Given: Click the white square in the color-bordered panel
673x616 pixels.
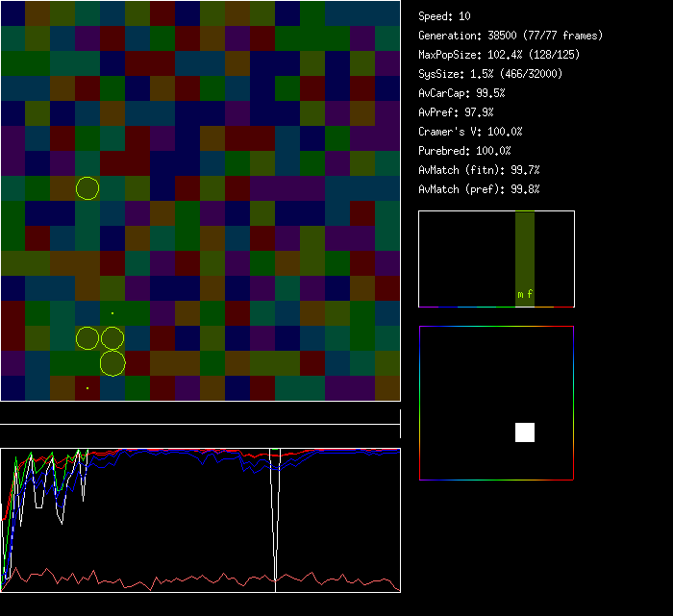Looking at the screenshot, I should click(525, 432).
